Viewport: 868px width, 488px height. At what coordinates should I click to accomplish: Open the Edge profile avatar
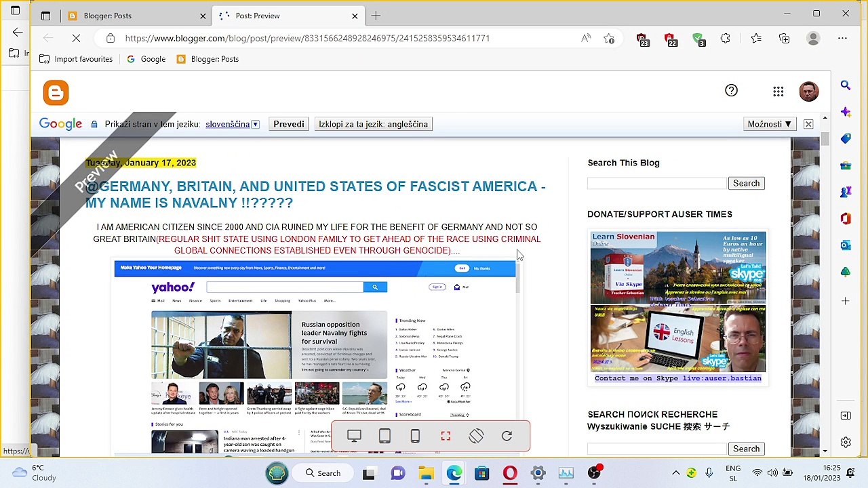813,39
